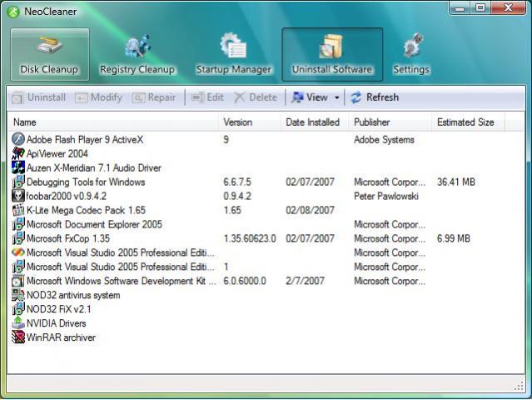Click the Debugging Tools for Windows icon

point(18,182)
